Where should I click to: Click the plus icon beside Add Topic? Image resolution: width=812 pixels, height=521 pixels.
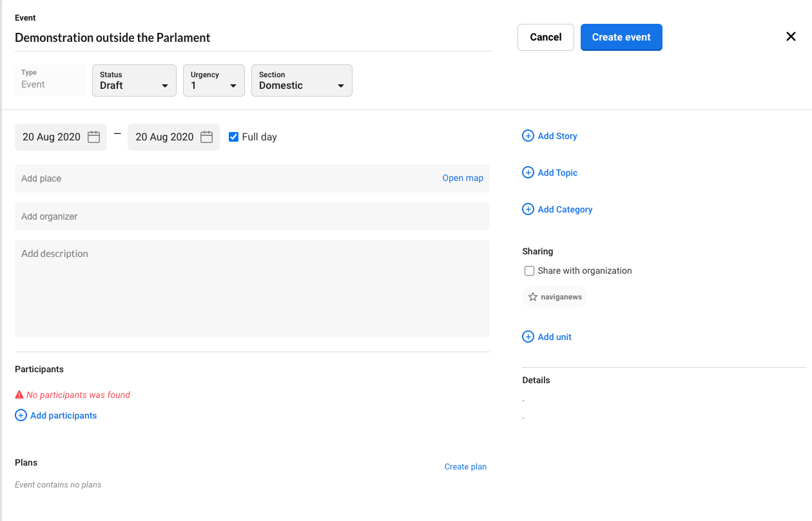click(528, 173)
